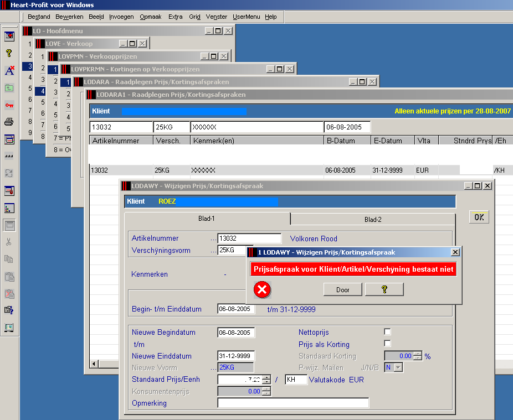Image resolution: width=513 pixels, height=420 pixels.
Task: Switch to the Blad-2 tab
Action: click(x=373, y=219)
